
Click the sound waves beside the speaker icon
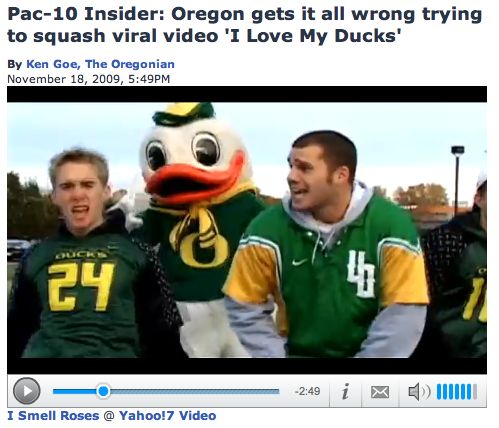(426, 391)
